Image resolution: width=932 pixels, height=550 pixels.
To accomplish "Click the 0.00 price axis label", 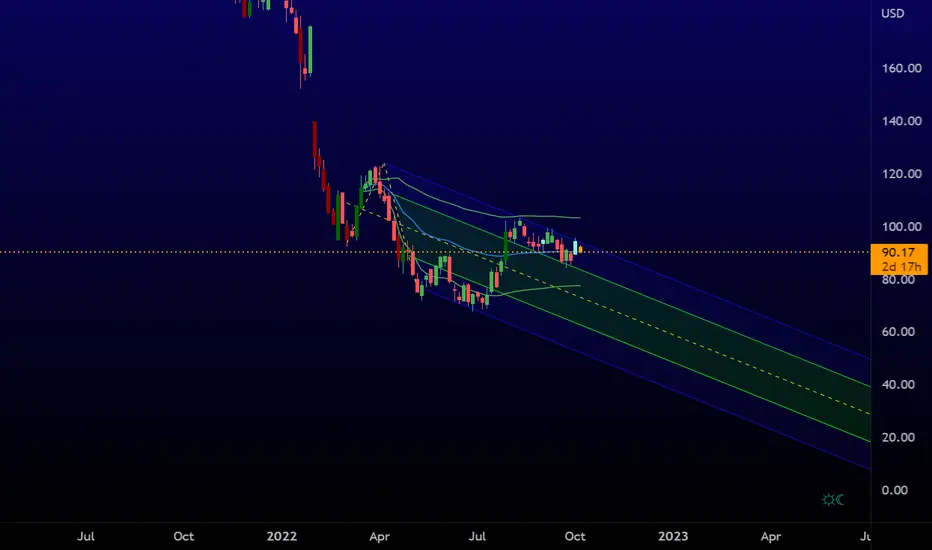I will pos(895,491).
